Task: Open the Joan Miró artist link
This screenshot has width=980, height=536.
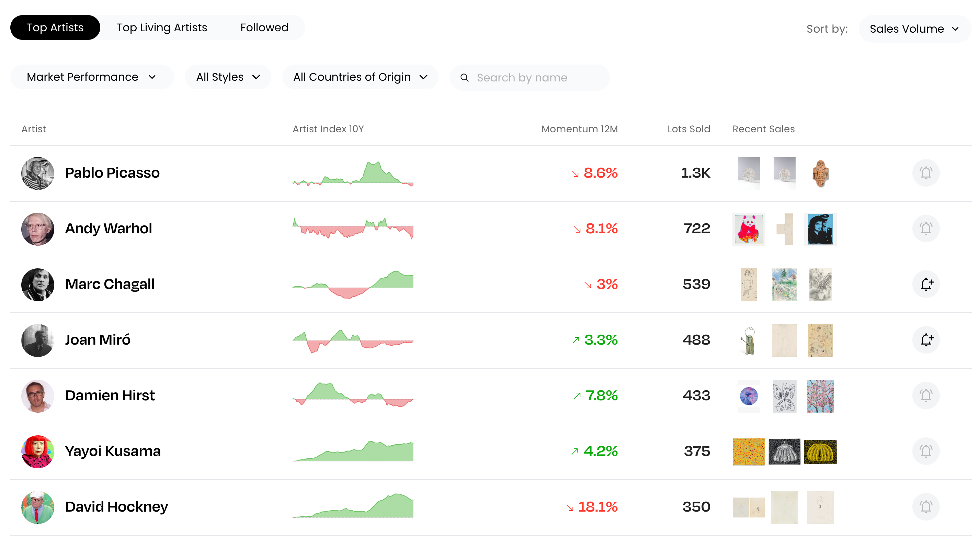Action: pyautogui.click(x=98, y=339)
